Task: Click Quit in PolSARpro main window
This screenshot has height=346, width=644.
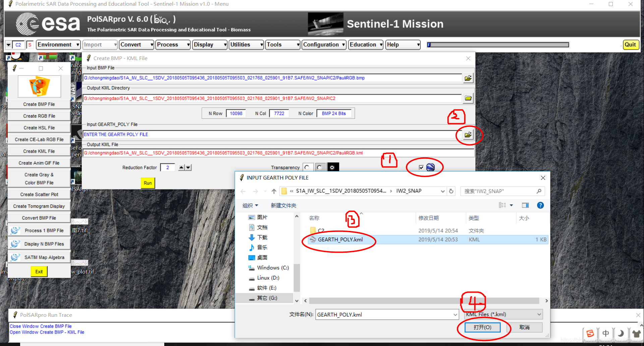Action: [x=631, y=45]
